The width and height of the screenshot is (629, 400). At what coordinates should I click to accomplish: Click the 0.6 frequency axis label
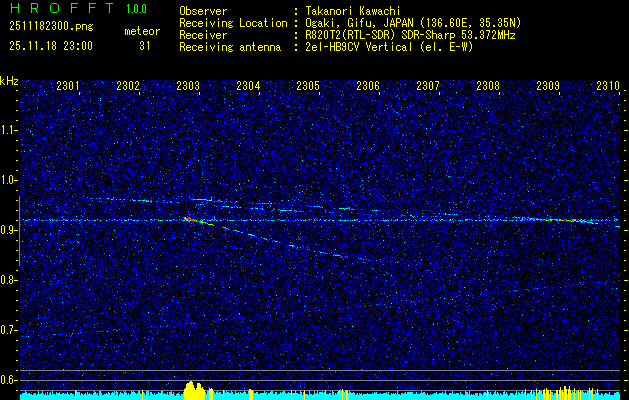10,379
